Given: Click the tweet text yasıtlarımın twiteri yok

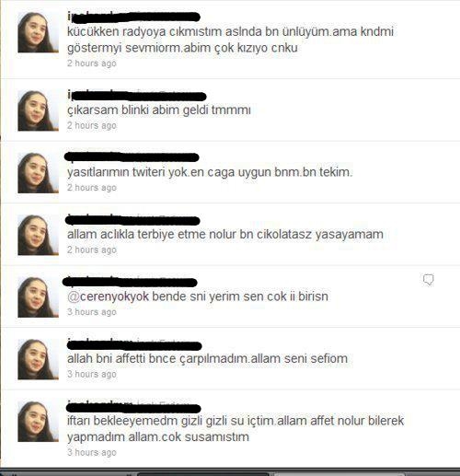Looking at the screenshot, I should tap(210, 172).
